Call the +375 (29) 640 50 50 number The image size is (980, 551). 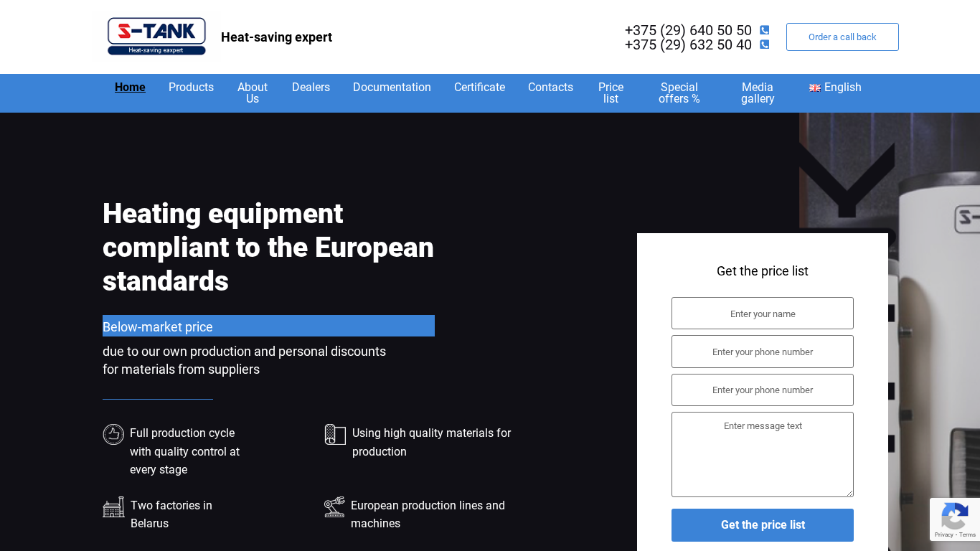coord(688,30)
